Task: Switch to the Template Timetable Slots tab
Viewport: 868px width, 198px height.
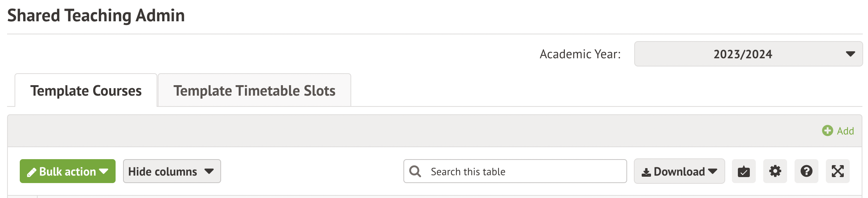Action: pyautogui.click(x=254, y=91)
